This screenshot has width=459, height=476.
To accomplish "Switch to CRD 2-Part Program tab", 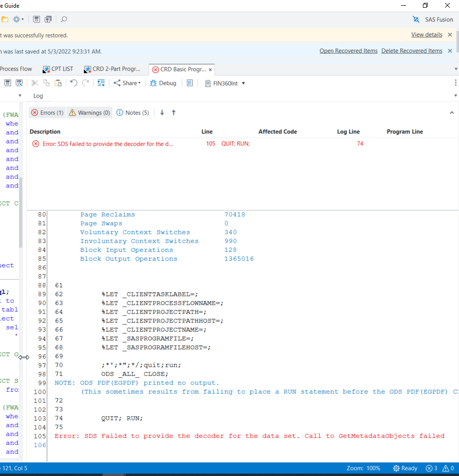I will click(112, 69).
